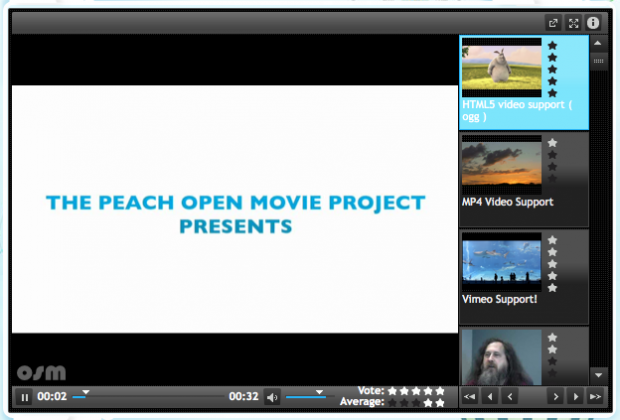Image resolution: width=620 pixels, height=420 pixels.
Task: Grab the playlist scrollbar handle
Action: (x=599, y=61)
